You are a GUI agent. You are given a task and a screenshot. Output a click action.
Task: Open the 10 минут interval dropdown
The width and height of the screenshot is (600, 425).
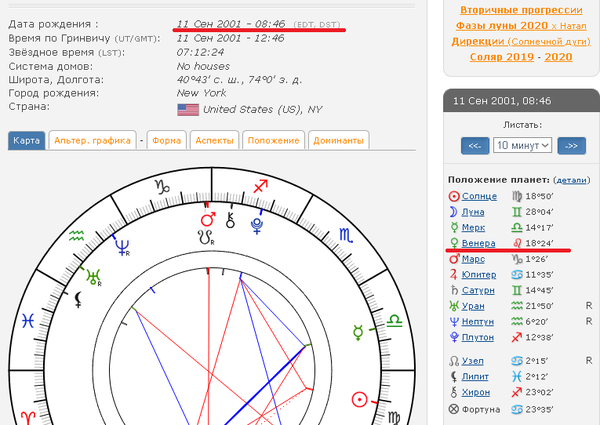pyautogui.click(x=522, y=145)
